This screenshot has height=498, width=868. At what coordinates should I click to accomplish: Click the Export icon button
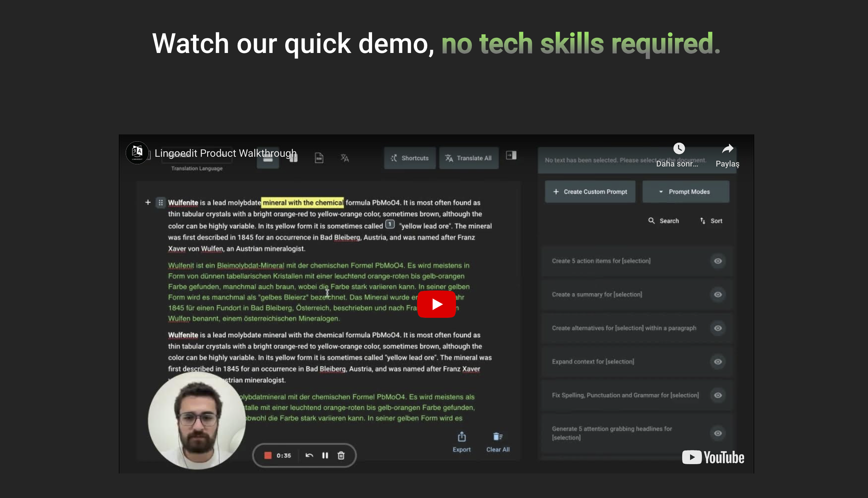[462, 442]
